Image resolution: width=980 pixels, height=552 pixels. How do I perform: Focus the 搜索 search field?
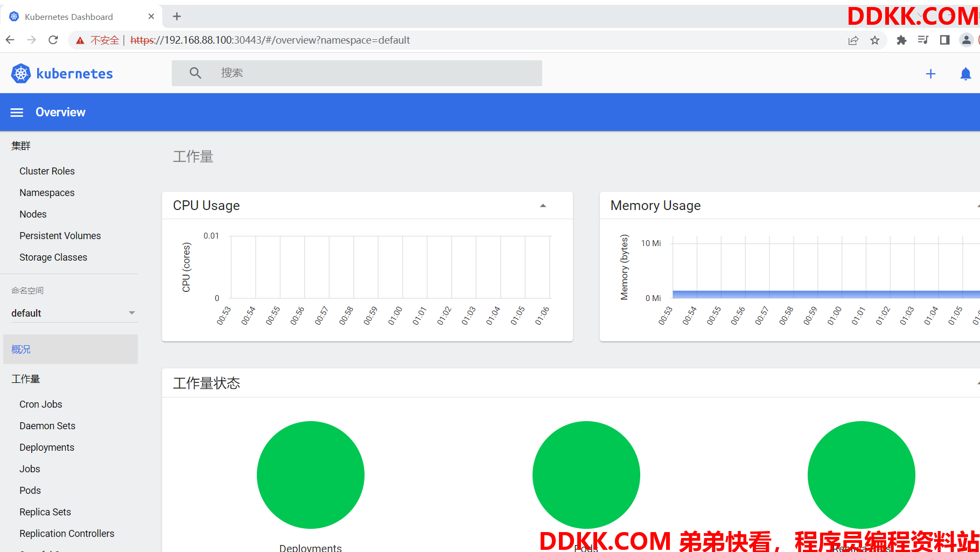357,73
